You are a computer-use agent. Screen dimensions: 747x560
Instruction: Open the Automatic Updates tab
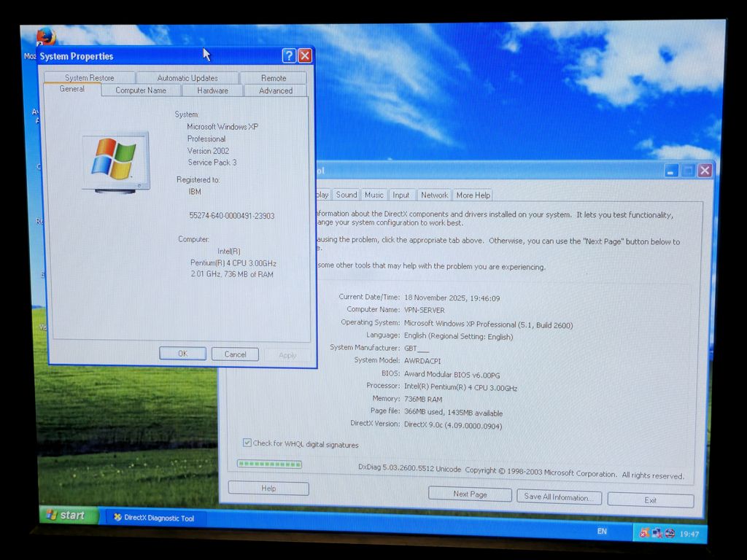click(187, 78)
